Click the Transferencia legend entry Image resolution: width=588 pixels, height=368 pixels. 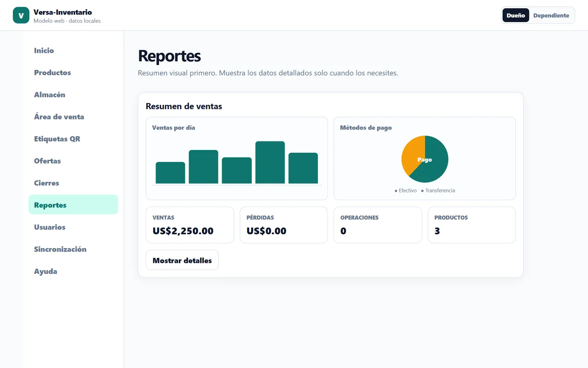coord(438,191)
